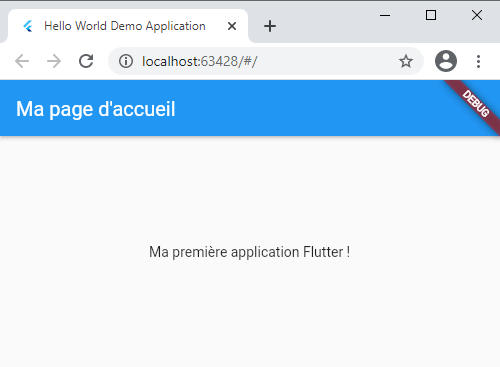Bookmark this page with the star
Screen dimensions: 500x367
tap(406, 61)
